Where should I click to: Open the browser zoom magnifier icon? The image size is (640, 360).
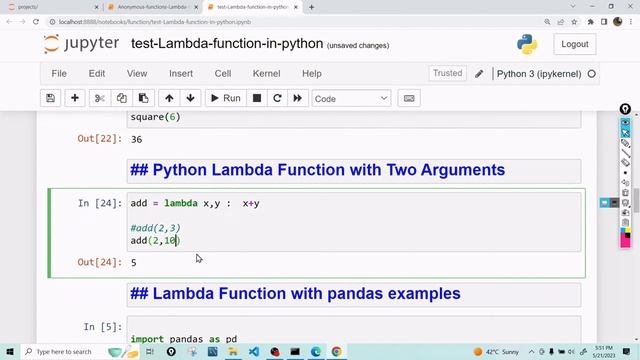[x=547, y=22]
